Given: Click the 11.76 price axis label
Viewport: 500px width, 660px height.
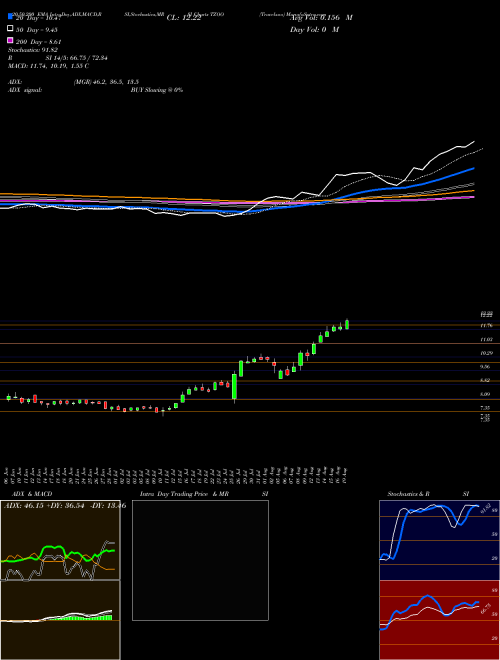Looking at the screenshot, I should [487, 325].
